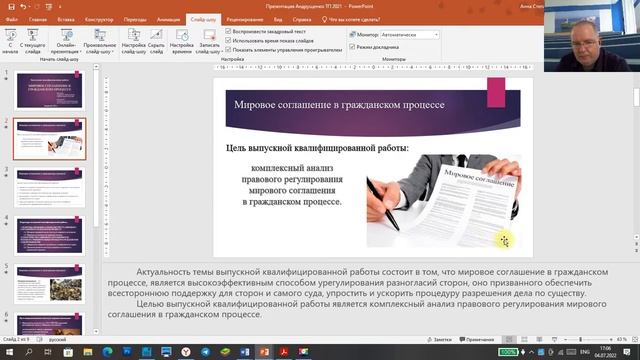This screenshot has width=640, height=360.
Task: Click Скрыть слайд button
Action: (156, 41)
